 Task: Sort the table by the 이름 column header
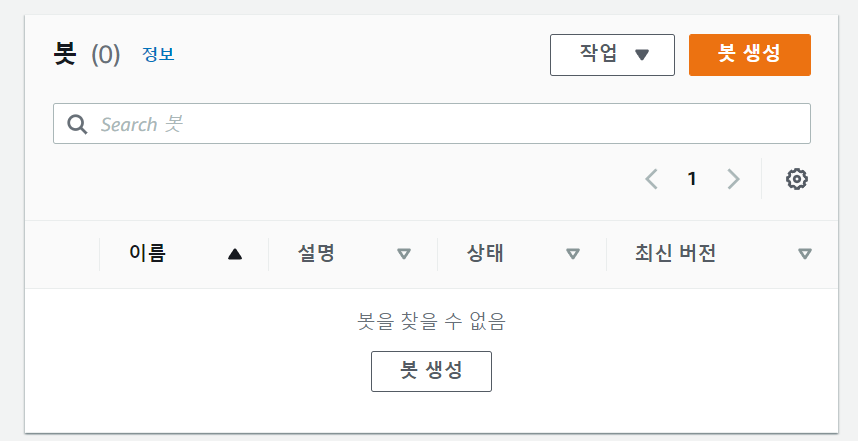point(148,253)
